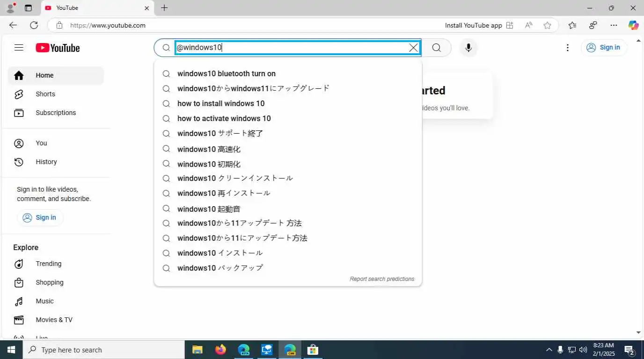The height and width of the screenshot is (359, 644).
Task: Open Shopping under Explore
Action: point(56,282)
